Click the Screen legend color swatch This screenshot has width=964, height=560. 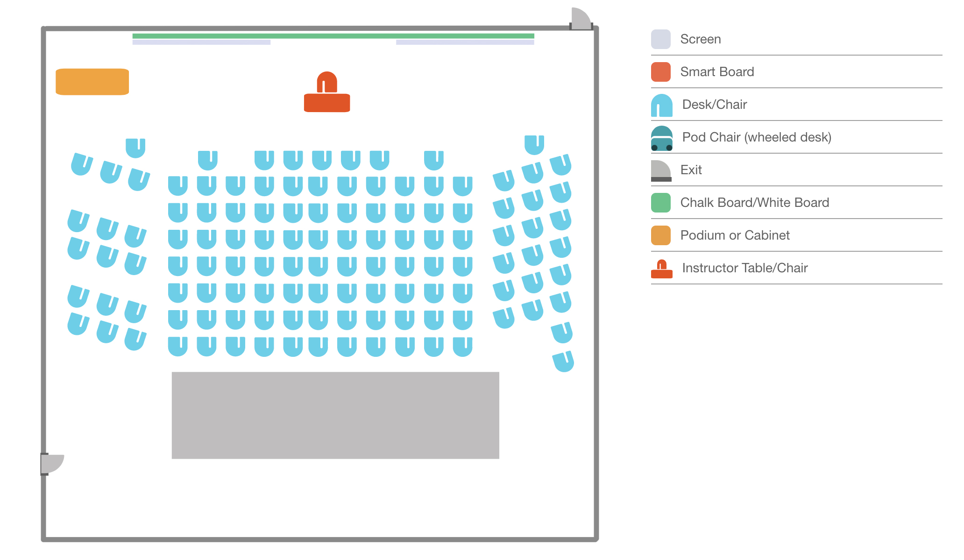pos(660,39)
